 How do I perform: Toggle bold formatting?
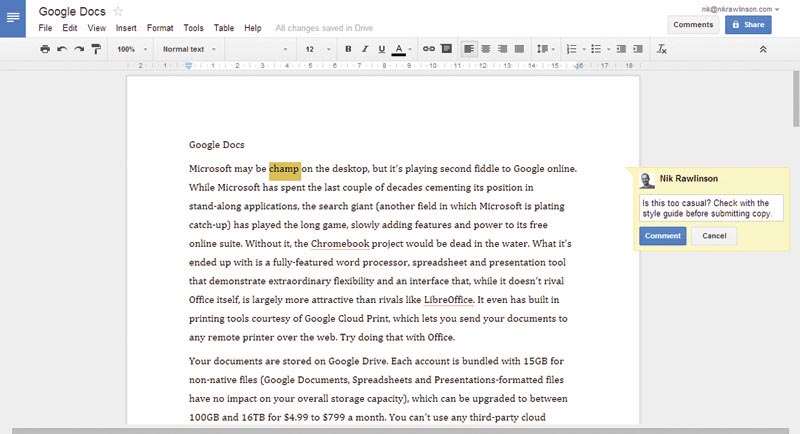tap(348, 49)
